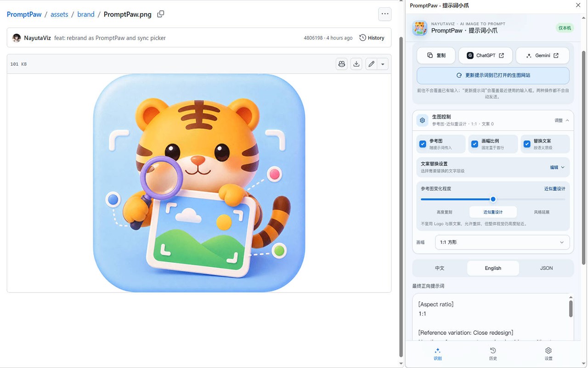The image size is (588, 368).
Task: Open the History link for this file
Action: tap(372, 38)
